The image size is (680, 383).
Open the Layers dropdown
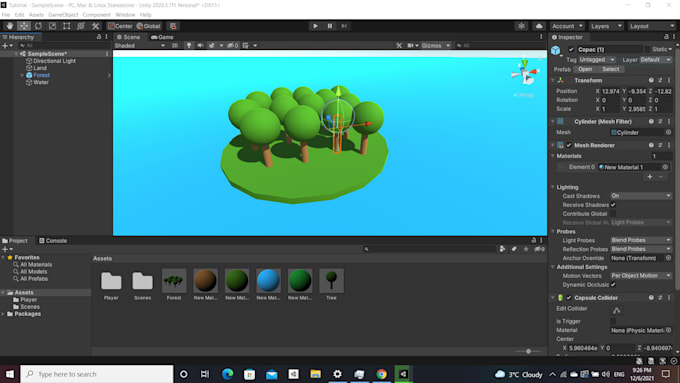[606, 26]
